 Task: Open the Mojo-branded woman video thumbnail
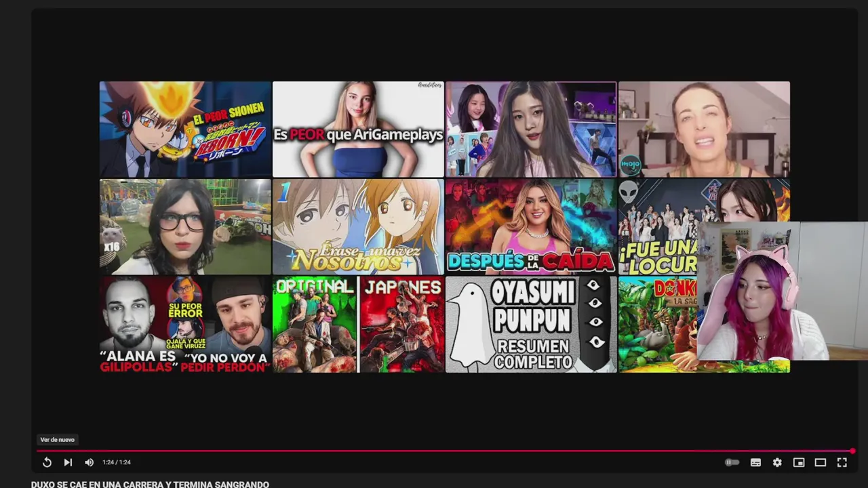704,129
